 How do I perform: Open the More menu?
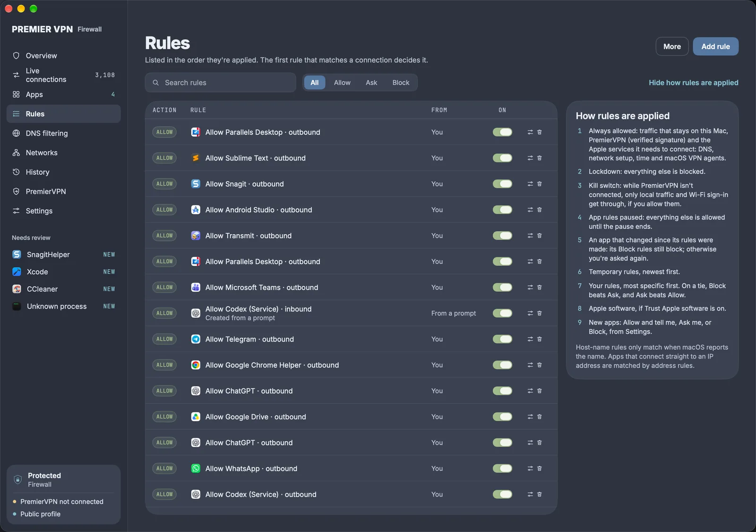pos(672,46)
